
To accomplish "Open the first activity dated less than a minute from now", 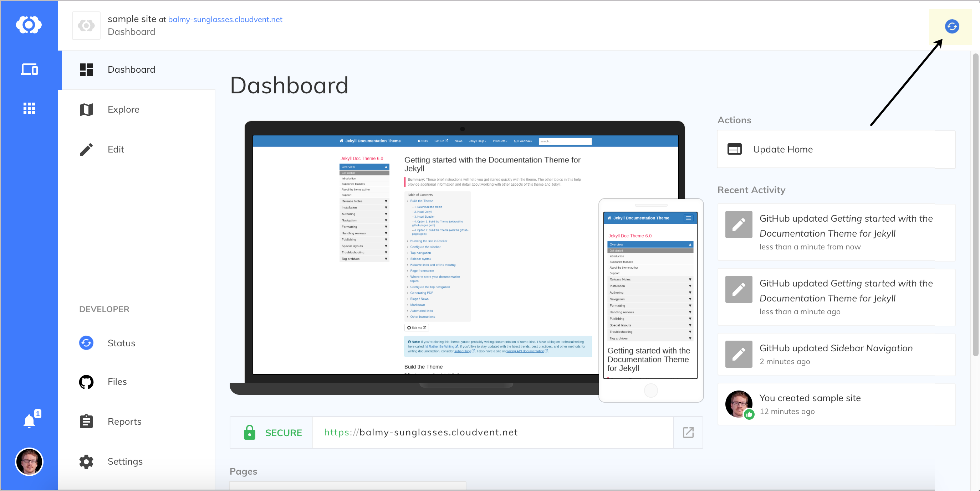I will pyautogui.click(x=836, y=232).
